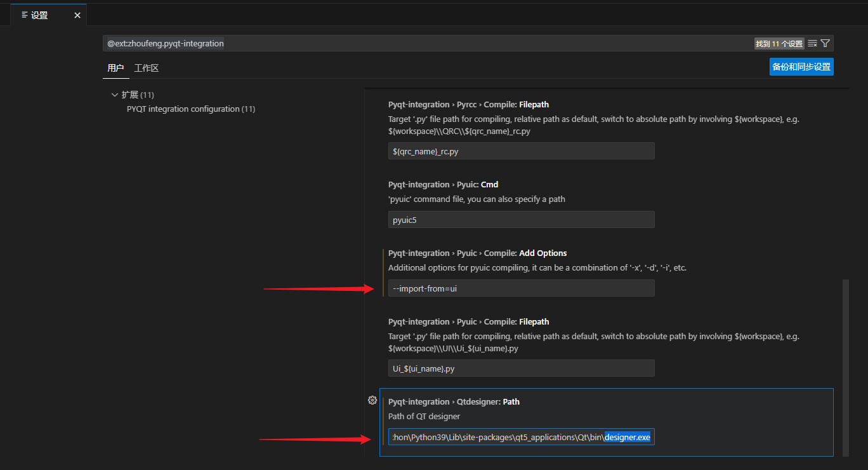Click the Pyrcc Compile Filepath text field
The width and height of the screenshot is (868, 470).
(x=521, y=151)
